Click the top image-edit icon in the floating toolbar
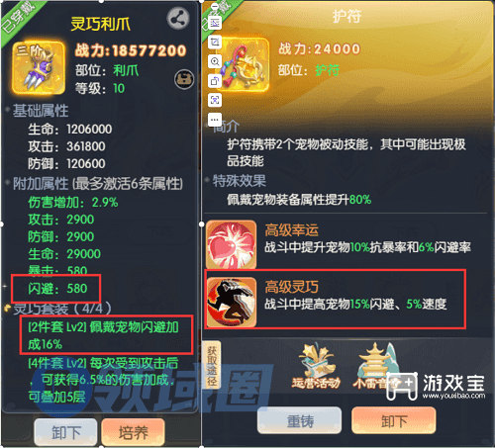The width and height of the screenshot is (495, 448). tap(215, 23)
